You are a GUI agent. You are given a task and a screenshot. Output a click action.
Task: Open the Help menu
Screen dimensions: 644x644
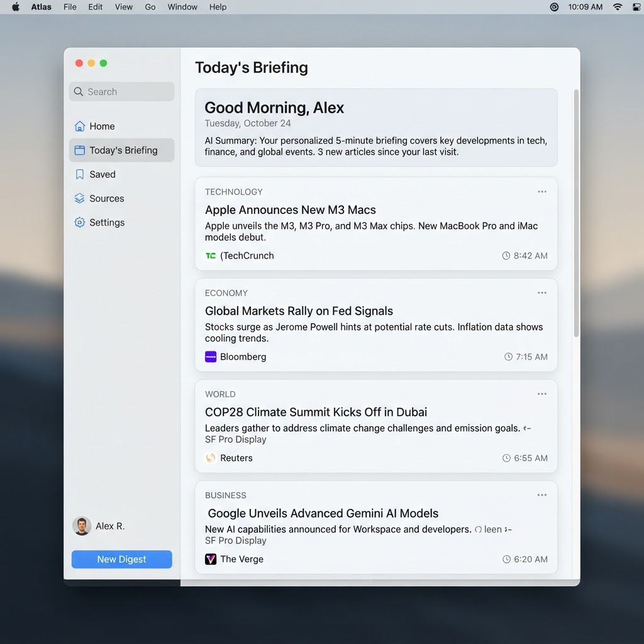pyautogui.click(x=218, y=6)
